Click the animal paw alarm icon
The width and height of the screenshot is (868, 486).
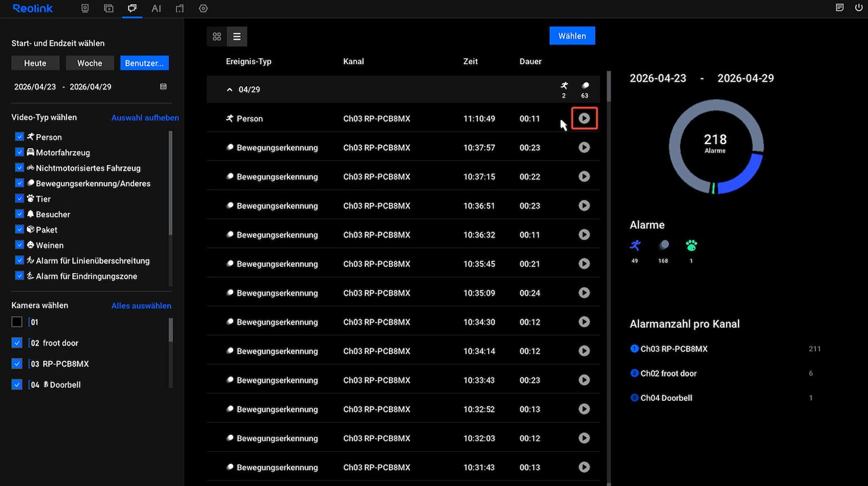click(x=692, y=245)
